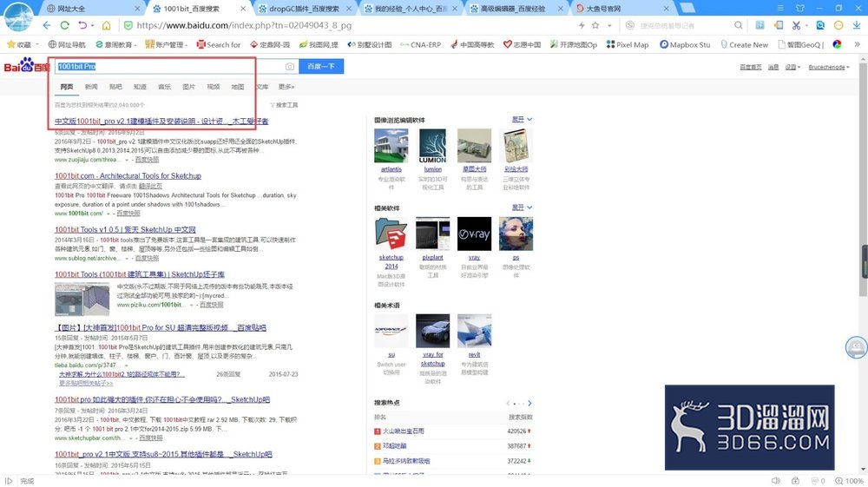The width and height of the screenshot is (868, 487).
Task: Open the downloads arrow icon in toolbar
Action: pos(857,25)
